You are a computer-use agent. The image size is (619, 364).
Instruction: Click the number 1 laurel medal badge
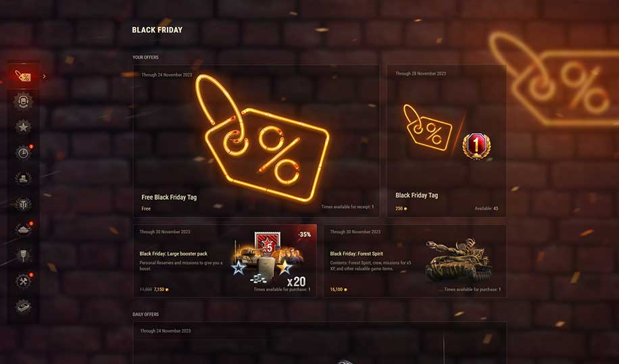(476, 146)
